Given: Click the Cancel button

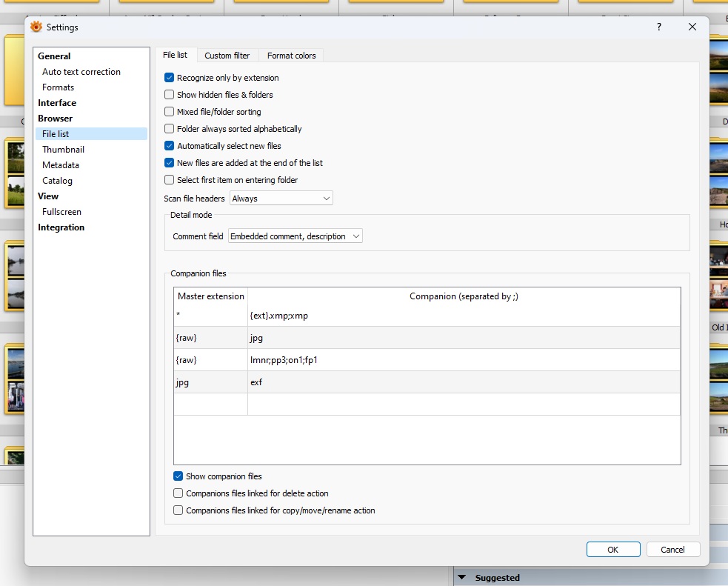Looking at the screenshot, I should tap(672, 550).
